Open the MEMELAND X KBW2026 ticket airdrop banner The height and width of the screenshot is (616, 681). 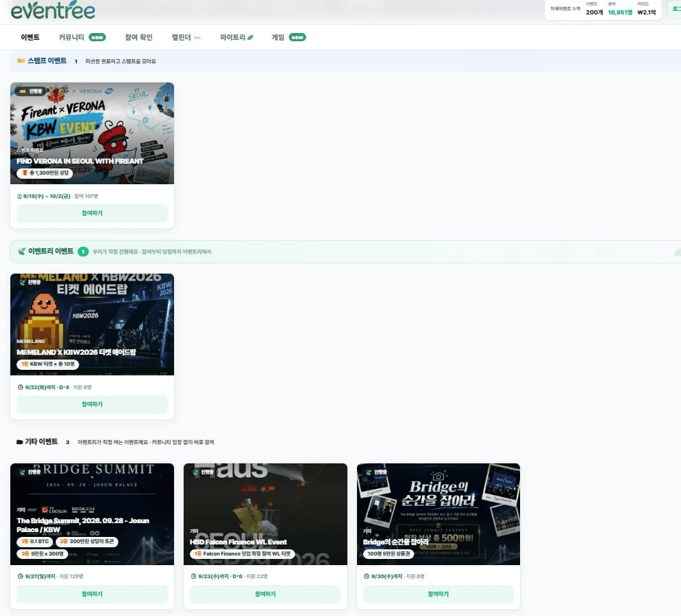[x=92, y=324]
